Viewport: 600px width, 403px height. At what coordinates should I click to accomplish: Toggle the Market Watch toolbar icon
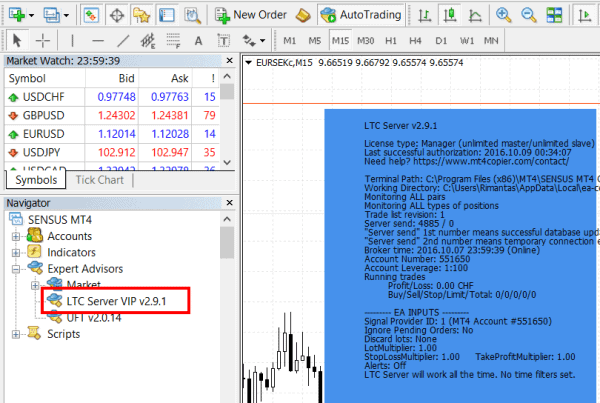[x=91, y=15]
